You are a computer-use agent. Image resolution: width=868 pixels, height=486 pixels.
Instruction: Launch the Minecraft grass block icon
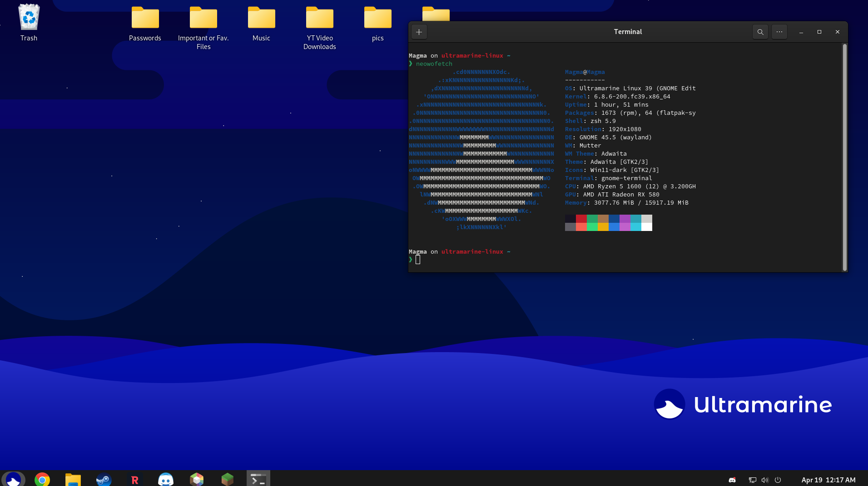228,479
